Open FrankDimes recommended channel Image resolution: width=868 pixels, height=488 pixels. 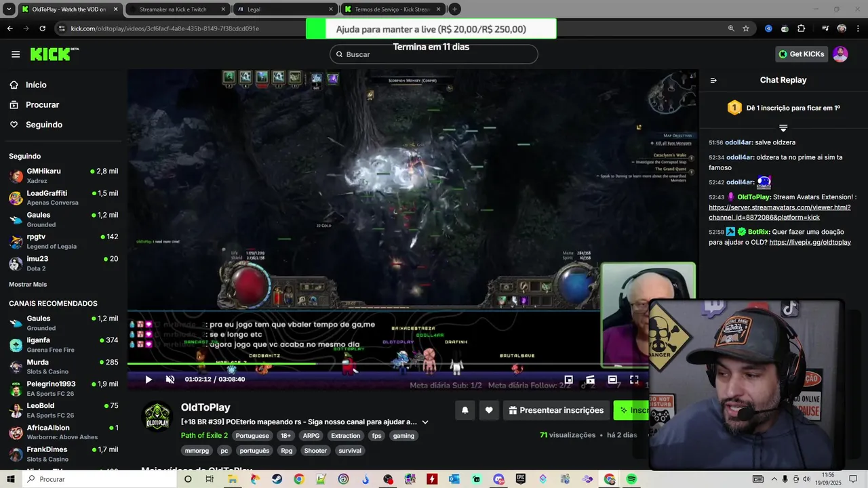point(64,453)
